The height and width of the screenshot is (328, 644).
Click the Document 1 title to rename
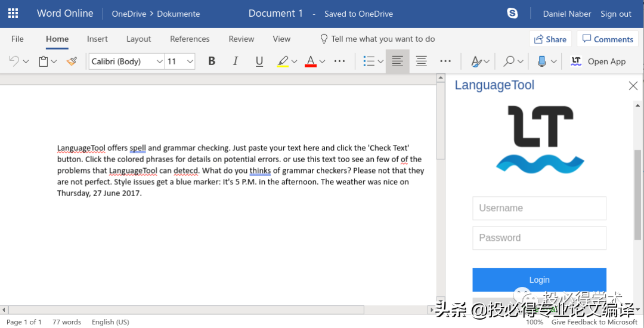pyautogui.click(x=275, y=13)
